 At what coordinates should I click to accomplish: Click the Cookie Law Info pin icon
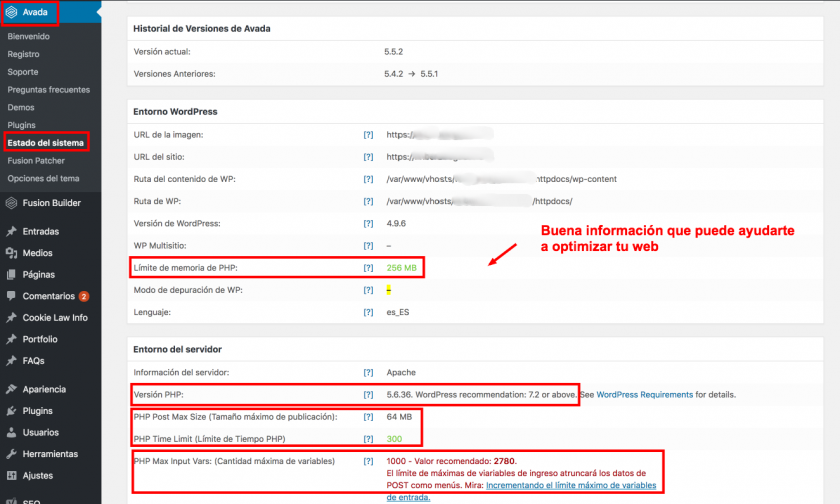11,318
